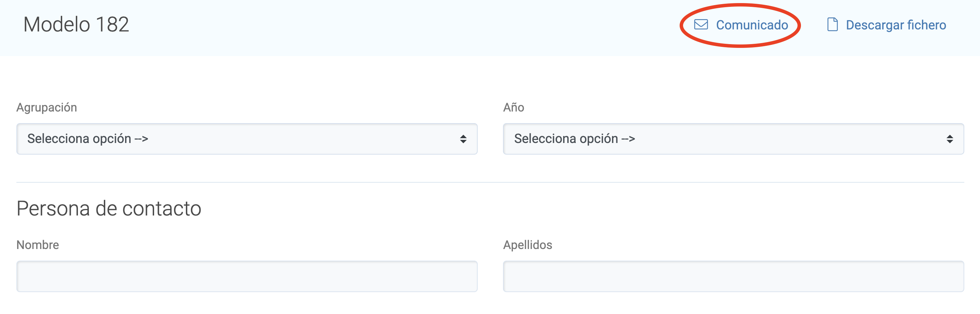Open the Comunicado link
This screenshot has width=980, height=314.
pyautogui.click(x=752, y=25)
